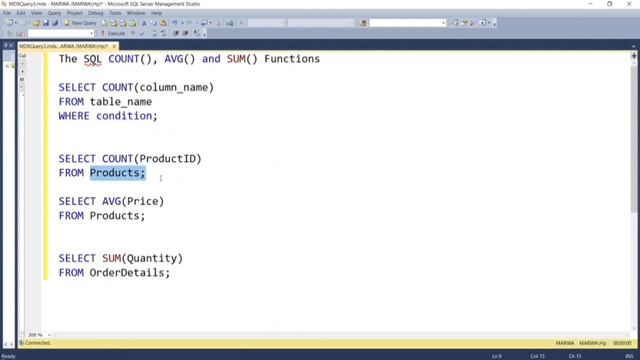Click the Execute button
This screenshot has height=360, width=640.
coord(113,33)
